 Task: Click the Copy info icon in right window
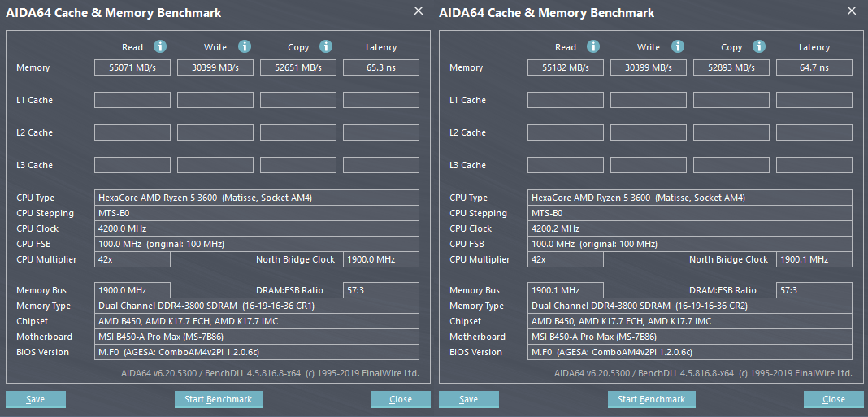pos(759,47)
